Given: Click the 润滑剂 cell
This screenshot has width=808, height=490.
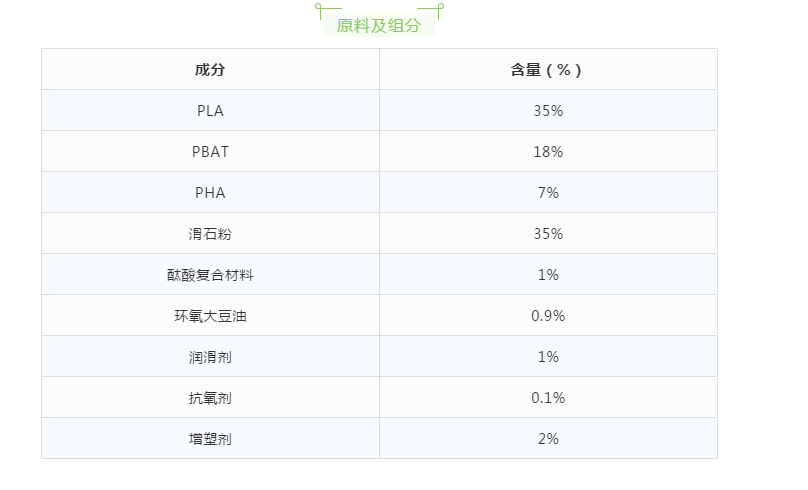Looking at the screenshot, I should (x=210, y=357).
